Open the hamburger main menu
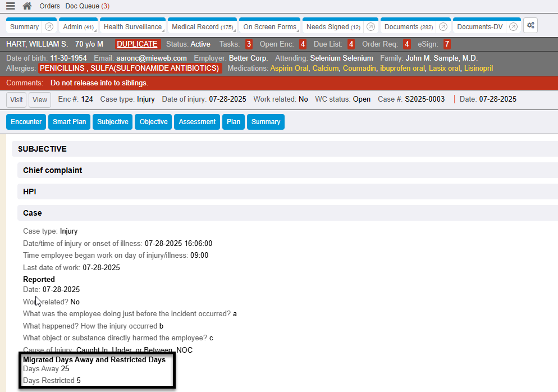This screenshot has width=558, height=392. pyautogui.click(x=10, y=6)
